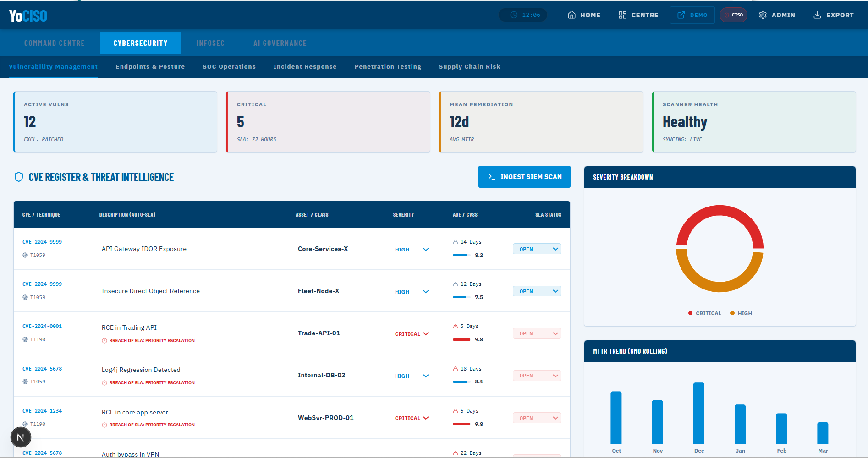Open SLA status dropdown for Insecure Direct Object Reference
The height and width of the screenshot is (458, 868).
coord(537,291)
